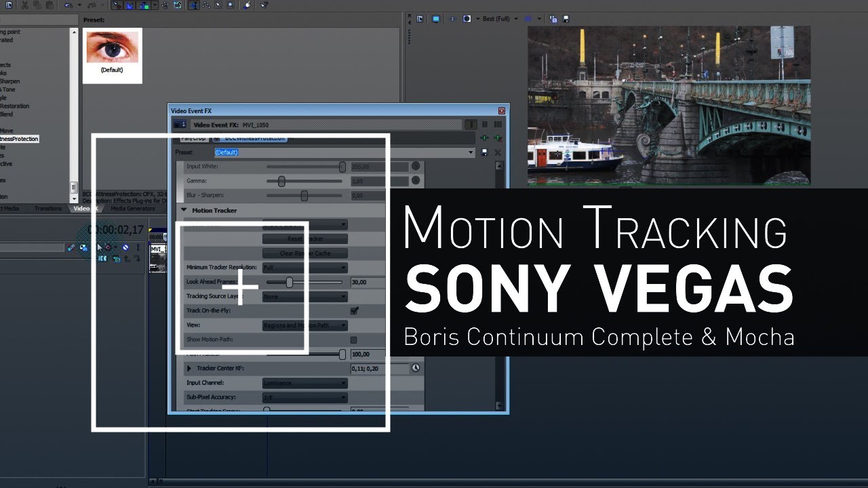Click the Look Ahead Frames value field

pyautogui.click(x=368, y=282)
